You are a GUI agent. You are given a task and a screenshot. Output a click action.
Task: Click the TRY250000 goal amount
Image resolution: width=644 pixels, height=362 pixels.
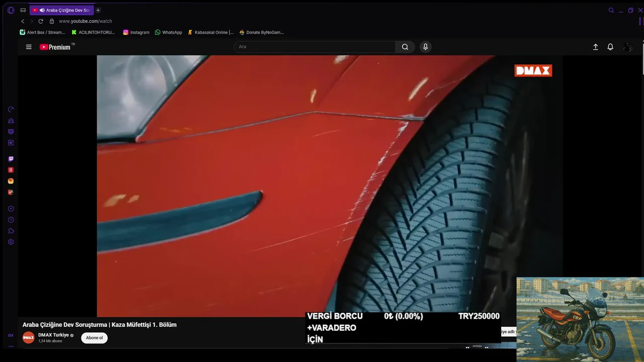pos(479,316)
